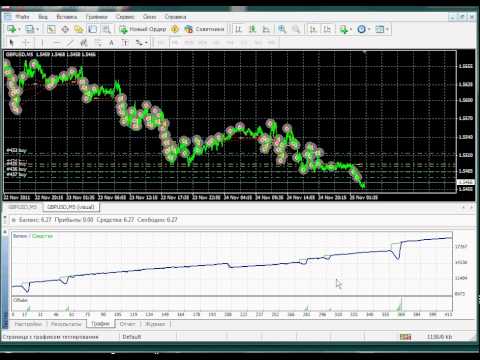Image resolution: width=480 pixels, height=360 pixels.
Task: Expand the Profiles dropdown arrow
Action: pyautogui.click(x=37, y=29)
